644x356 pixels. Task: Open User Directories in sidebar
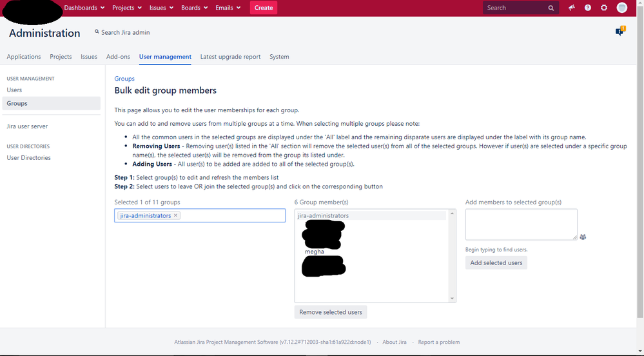[29, 158]
